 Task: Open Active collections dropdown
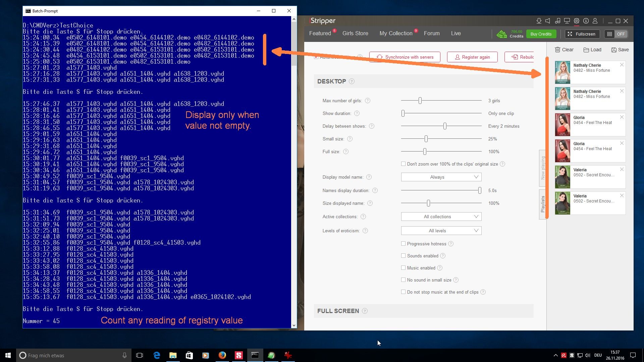441,217
